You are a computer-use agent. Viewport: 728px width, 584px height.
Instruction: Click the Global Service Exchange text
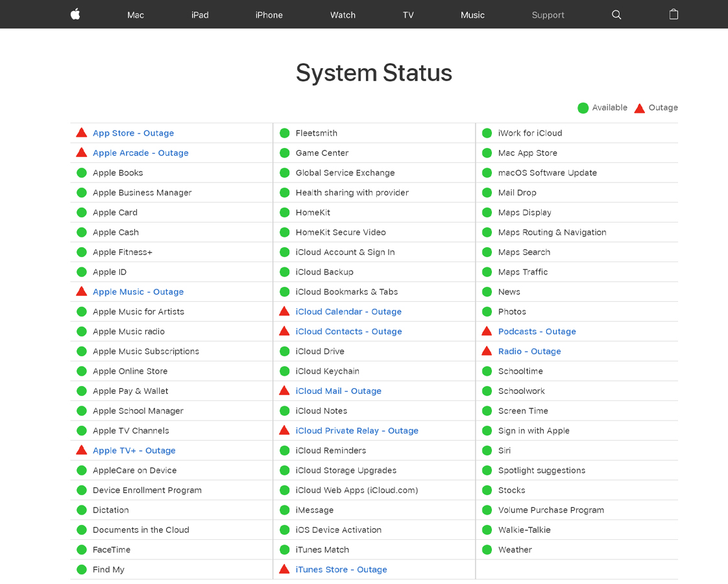[345, 173]
